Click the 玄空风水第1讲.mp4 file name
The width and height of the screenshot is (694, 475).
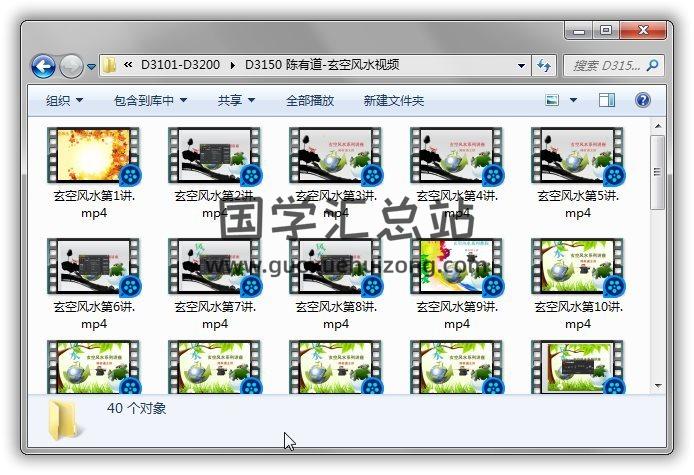coord(94,204)
